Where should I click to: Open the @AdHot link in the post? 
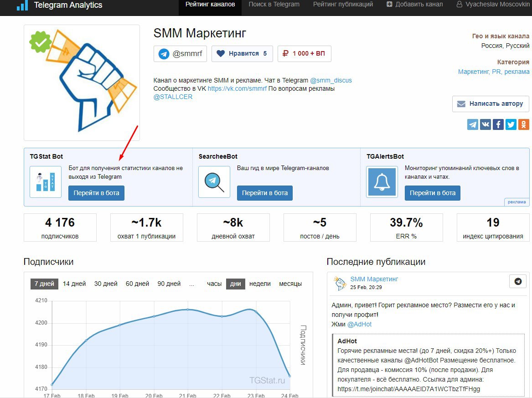[359, 324]
